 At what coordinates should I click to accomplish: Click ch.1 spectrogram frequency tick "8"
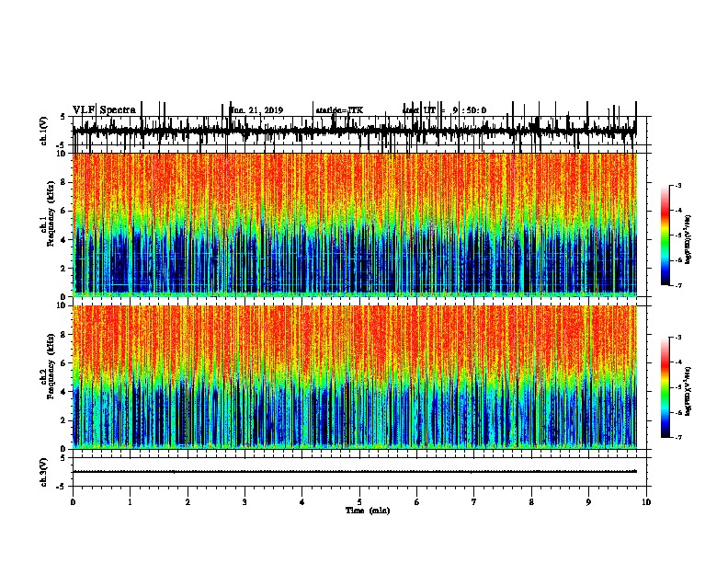(63, 182)
